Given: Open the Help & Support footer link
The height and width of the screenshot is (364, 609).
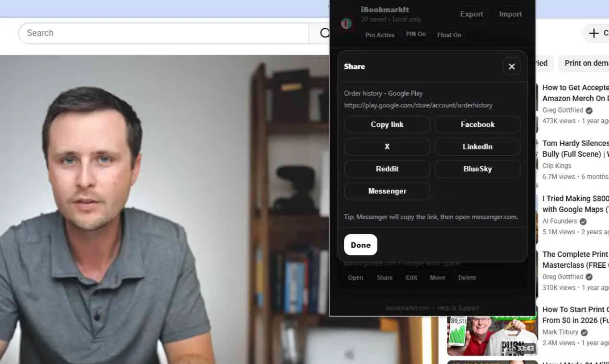Looking at the screenshot, I should pos(458,308).
